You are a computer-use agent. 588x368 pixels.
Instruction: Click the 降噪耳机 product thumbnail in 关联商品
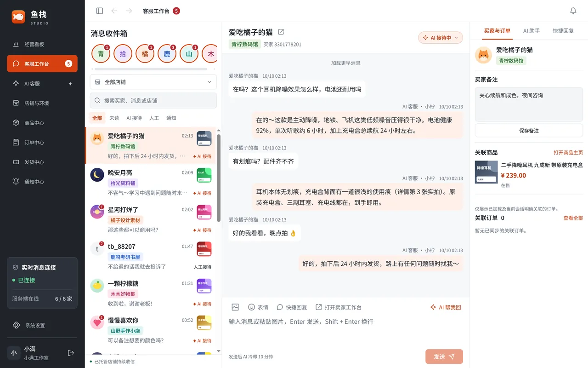(x=486, y=172)
